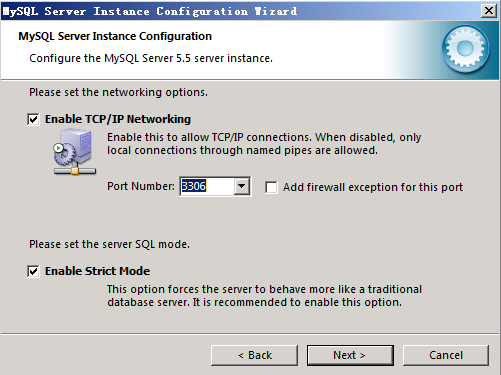501x375 pixels.
Task: Click 'Please set the server SQL mode' text
Action: coord(109,244)
